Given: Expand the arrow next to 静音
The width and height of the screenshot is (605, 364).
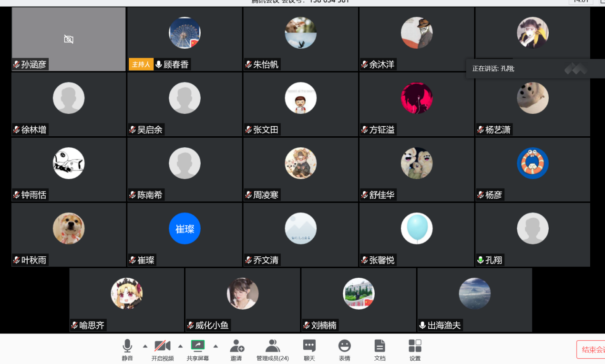Looking at the screenshot, I should (145, 346).
